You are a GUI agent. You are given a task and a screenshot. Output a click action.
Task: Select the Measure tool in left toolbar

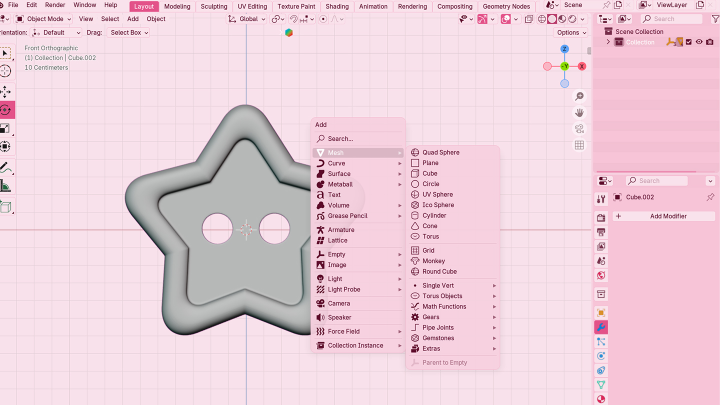click(6, 186)
